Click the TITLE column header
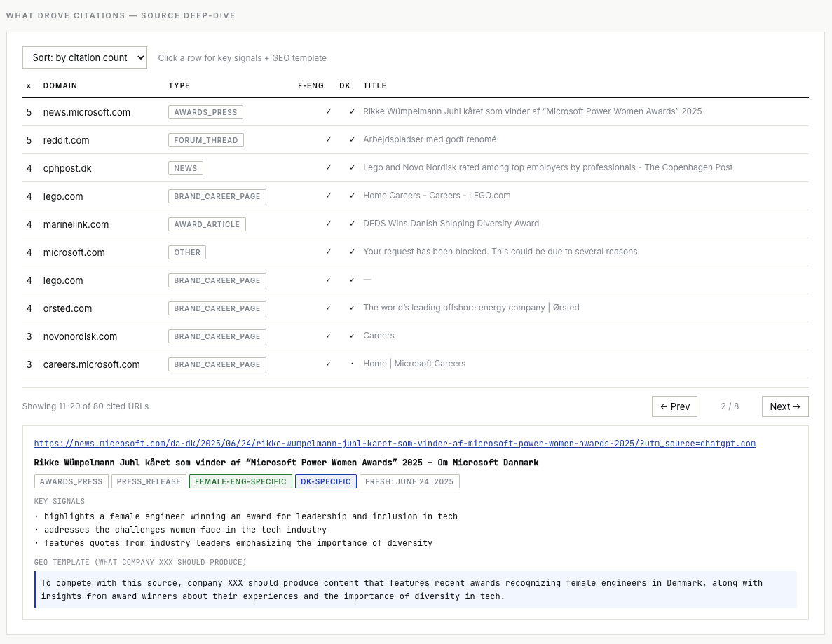This screenshot has width=832, height=644. click(x=374, y=85)
